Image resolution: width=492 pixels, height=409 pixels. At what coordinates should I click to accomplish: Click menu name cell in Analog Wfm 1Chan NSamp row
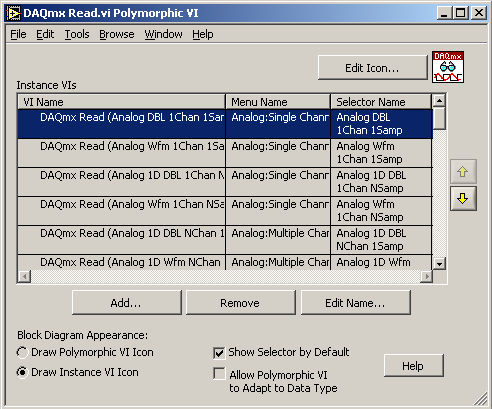(x=278, y=211)
